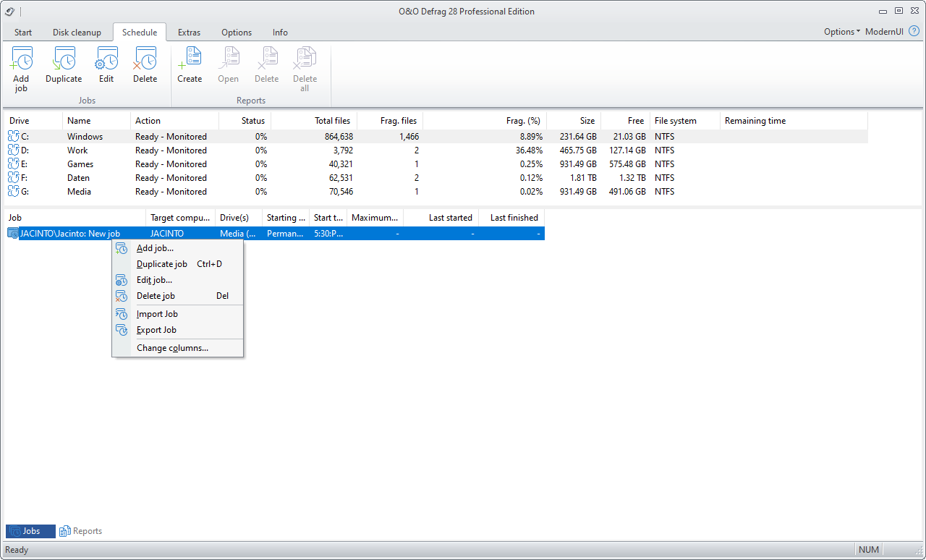Click the File system column header
The image size is (926, 560).
coord(684,121)
